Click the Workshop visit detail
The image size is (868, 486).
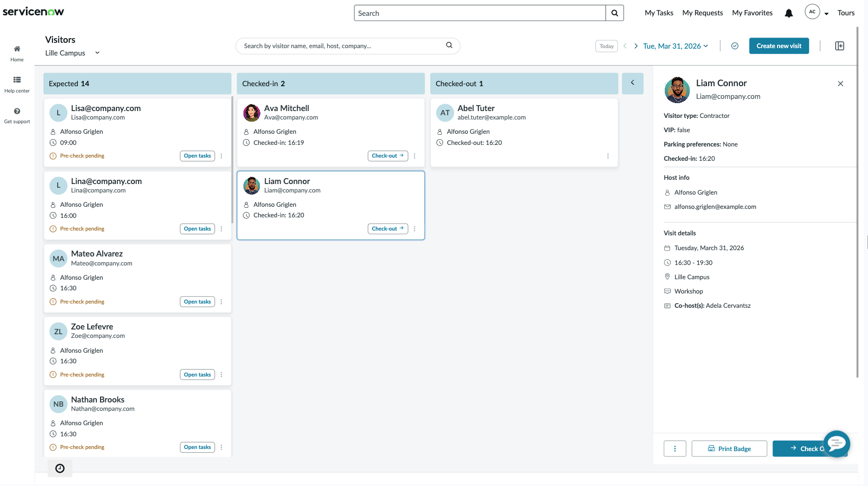tap(689, 291)
